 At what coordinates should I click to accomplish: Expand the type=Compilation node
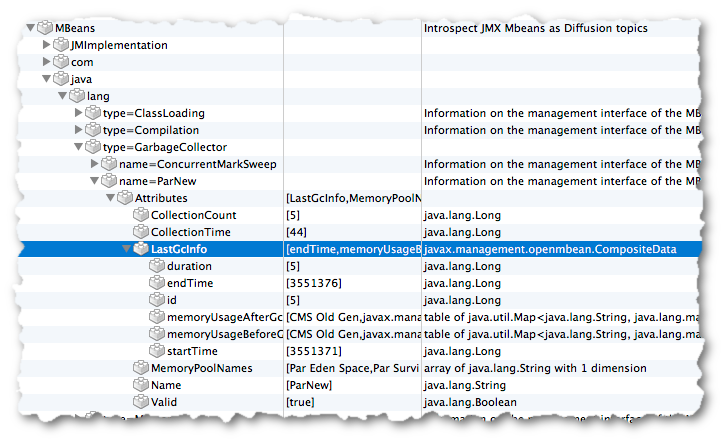(x=79, y=130)
